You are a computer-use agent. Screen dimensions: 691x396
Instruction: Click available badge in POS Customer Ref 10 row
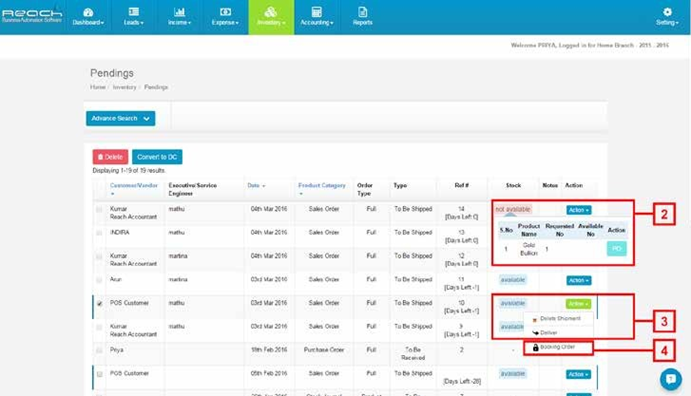pyautogui.click(x=513, y=303)
